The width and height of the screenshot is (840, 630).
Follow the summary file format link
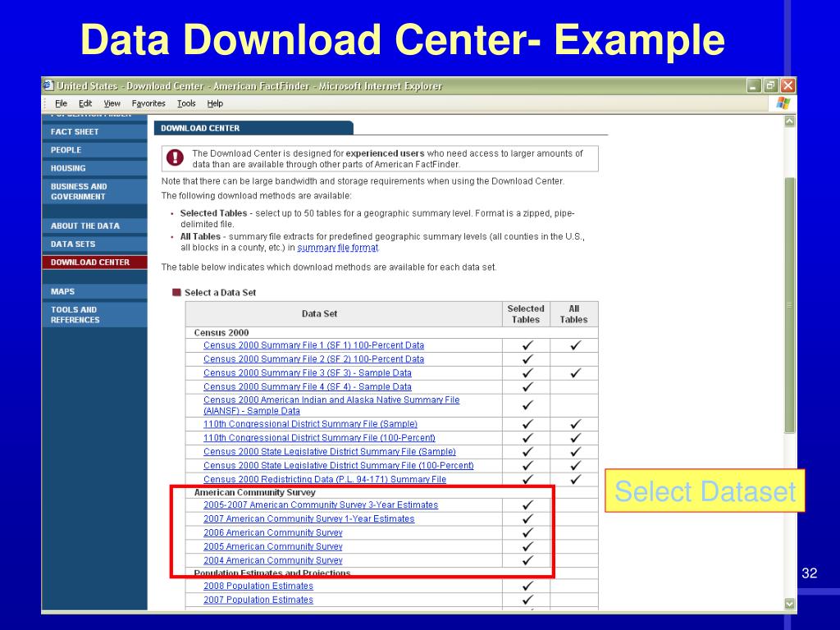[337, 248]
